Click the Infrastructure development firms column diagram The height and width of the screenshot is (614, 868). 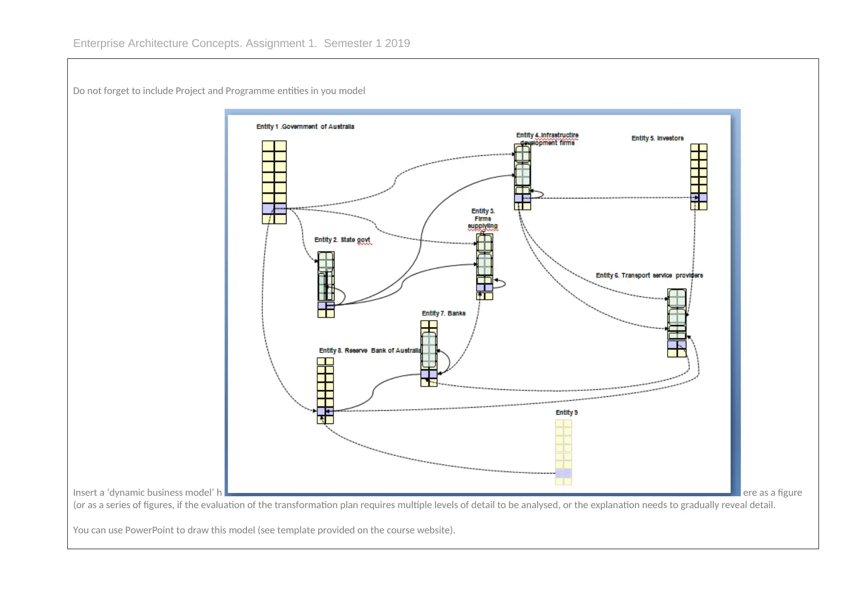click(523, 177)
